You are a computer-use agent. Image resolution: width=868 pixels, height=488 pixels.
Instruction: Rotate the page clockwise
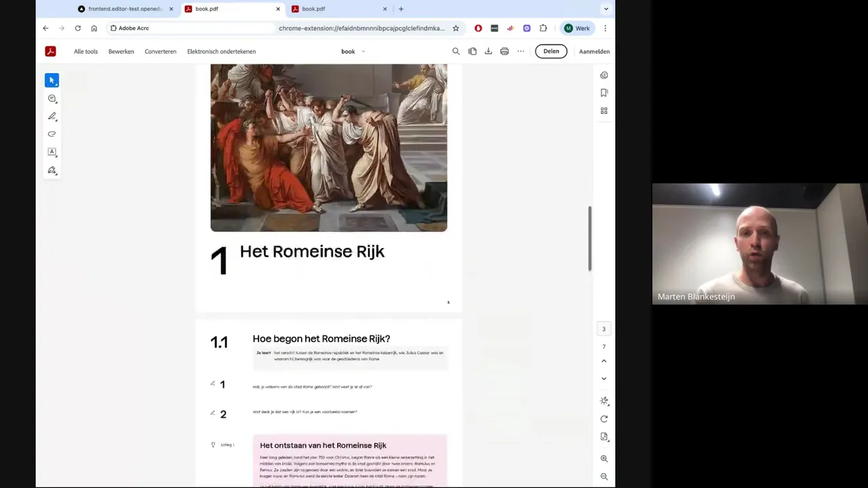coord(604,419)
